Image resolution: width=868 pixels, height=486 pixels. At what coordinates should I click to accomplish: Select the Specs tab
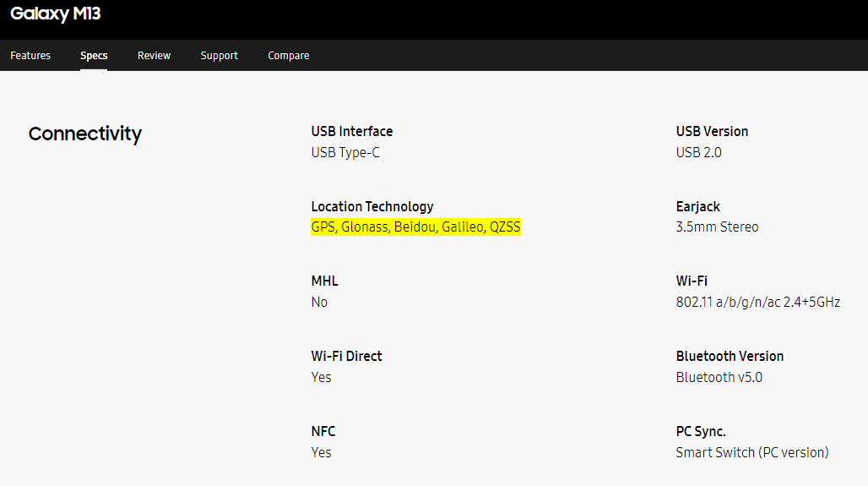click(94, 56)
